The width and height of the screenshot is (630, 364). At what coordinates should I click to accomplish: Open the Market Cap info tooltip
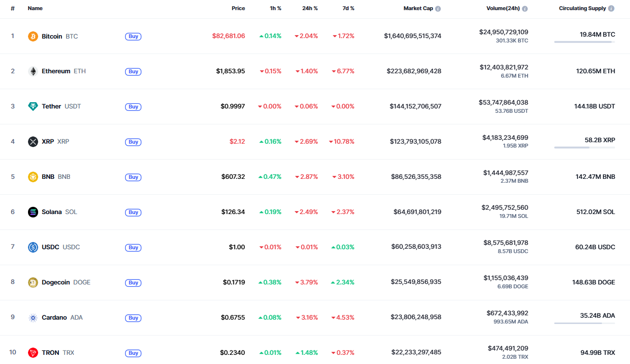[438, 8]
